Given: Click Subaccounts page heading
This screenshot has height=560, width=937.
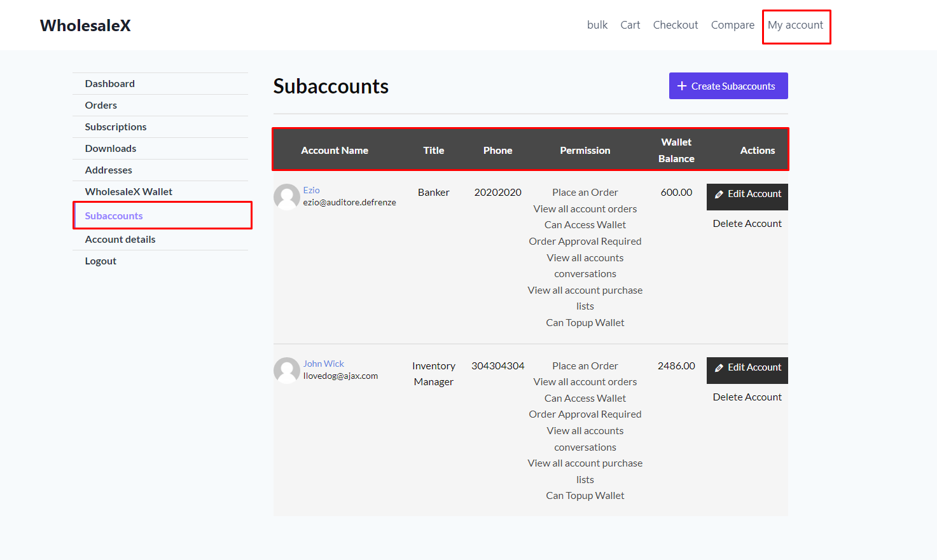Looking at the screenshot, I should (331, 86).
